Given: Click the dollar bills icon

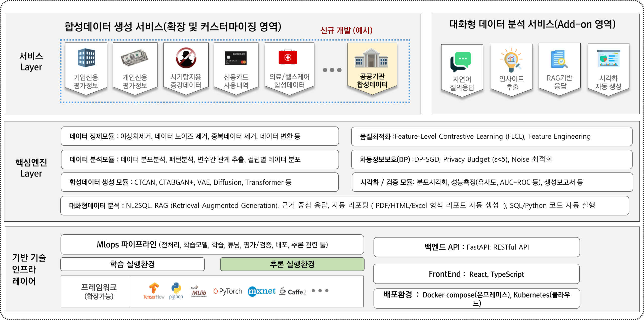Looking at the screenshot, I should pos(134,58).
